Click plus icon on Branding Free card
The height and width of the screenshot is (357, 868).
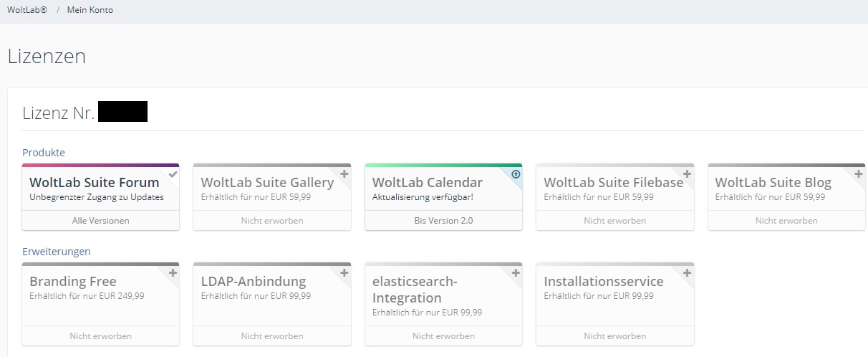tap(173, 273)
